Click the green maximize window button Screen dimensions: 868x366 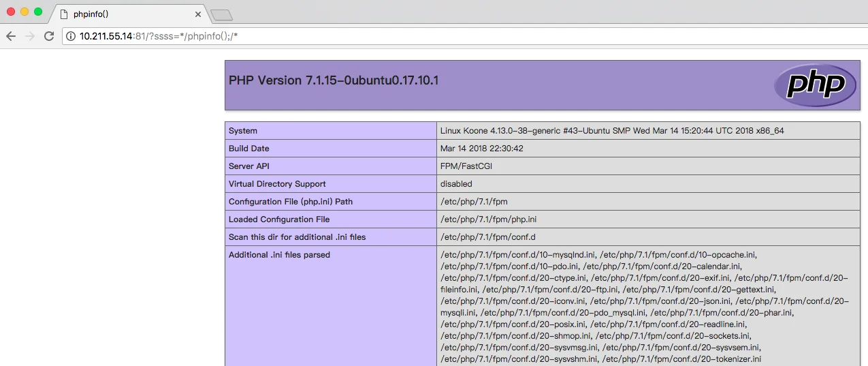(38, 12)
